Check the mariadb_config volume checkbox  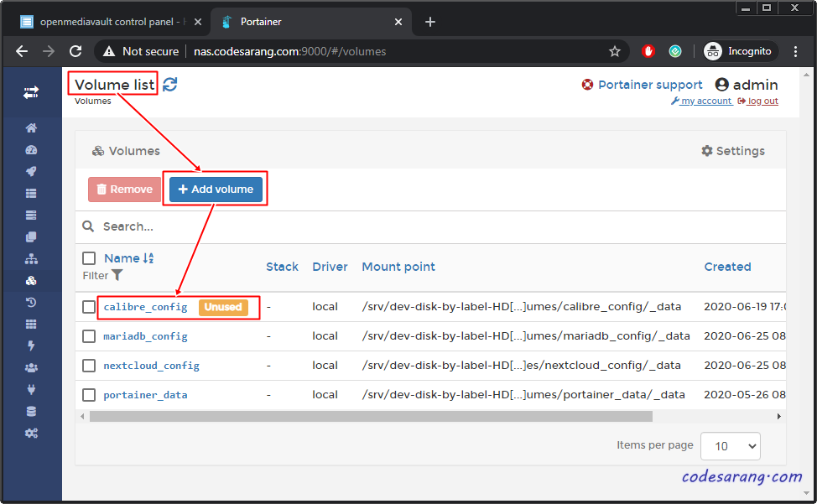click(89, 336)
